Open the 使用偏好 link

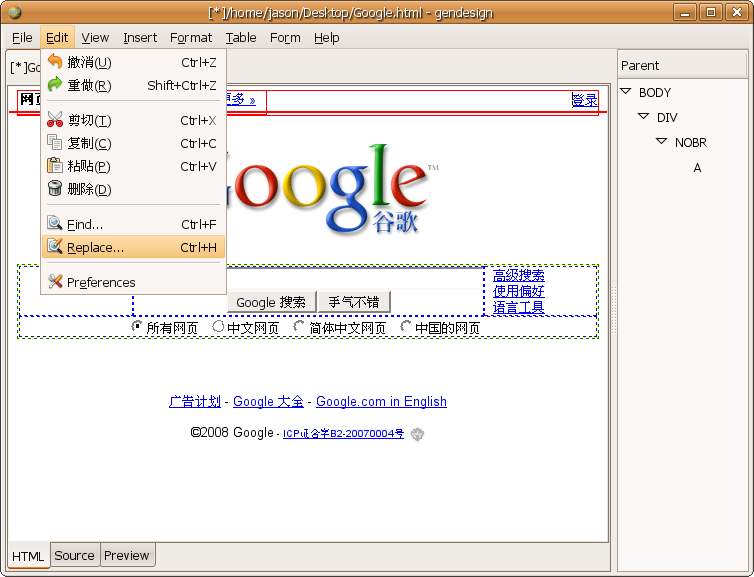click(x=519, y=291)
